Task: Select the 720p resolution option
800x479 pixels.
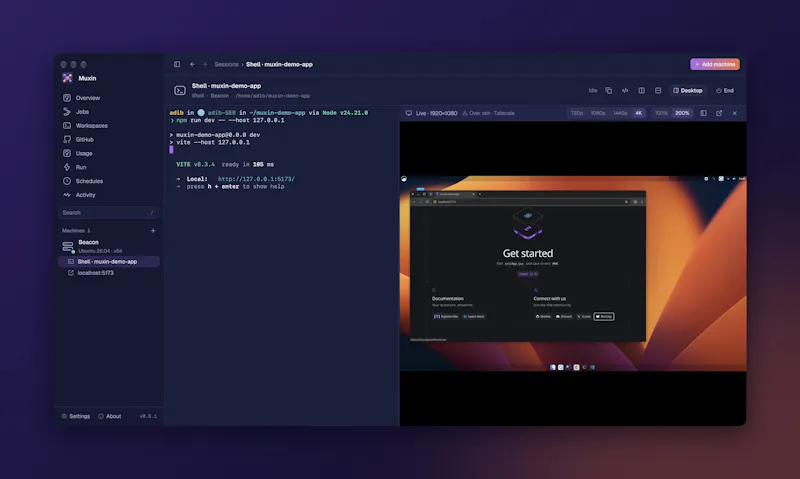Action: pyautogui.click(x=577, y=113)
